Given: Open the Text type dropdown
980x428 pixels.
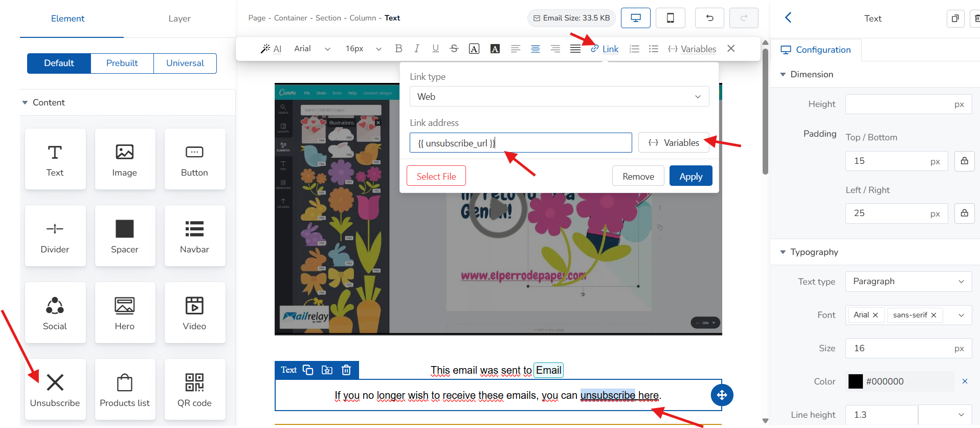Looking at the screenshot, I should (908, 281).
